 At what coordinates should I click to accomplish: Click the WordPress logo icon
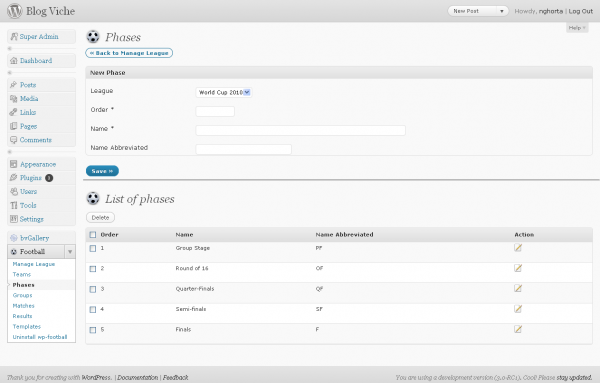15,11
